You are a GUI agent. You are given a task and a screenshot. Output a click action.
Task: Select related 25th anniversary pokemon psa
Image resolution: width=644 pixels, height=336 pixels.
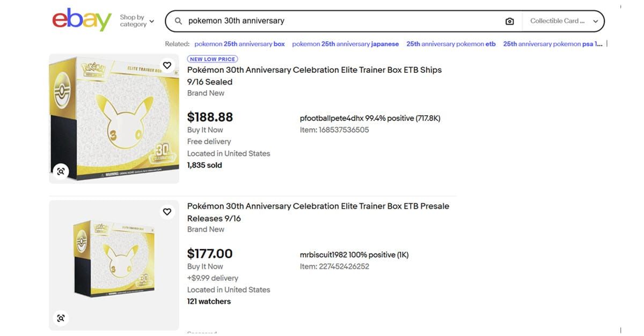pyautogui.click(x=552, y=44)
